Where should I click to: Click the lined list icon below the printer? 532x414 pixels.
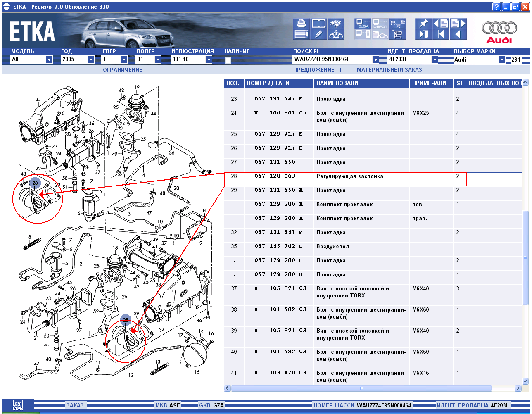(301, 35)
